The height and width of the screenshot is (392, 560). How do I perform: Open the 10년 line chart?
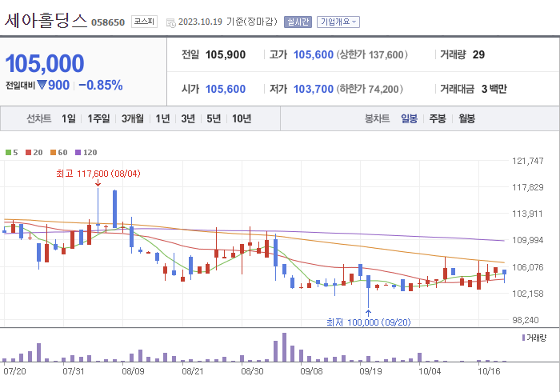(x=242, y=118)
